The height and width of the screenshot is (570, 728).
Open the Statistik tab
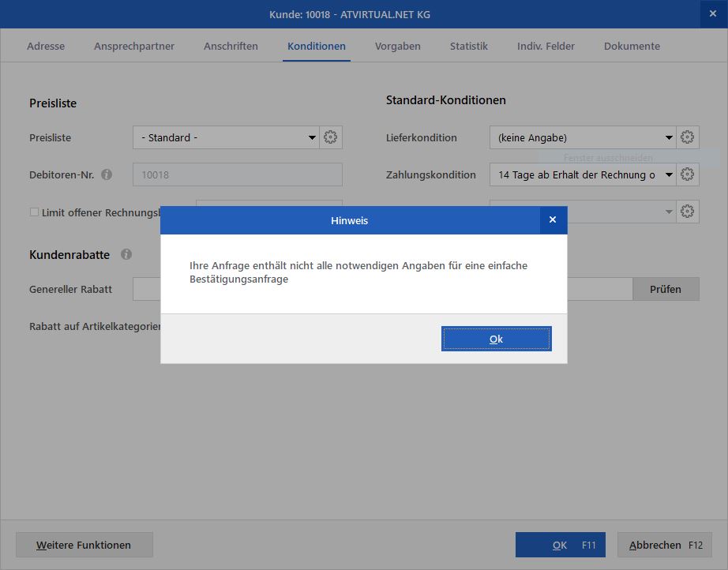point(469,46)
